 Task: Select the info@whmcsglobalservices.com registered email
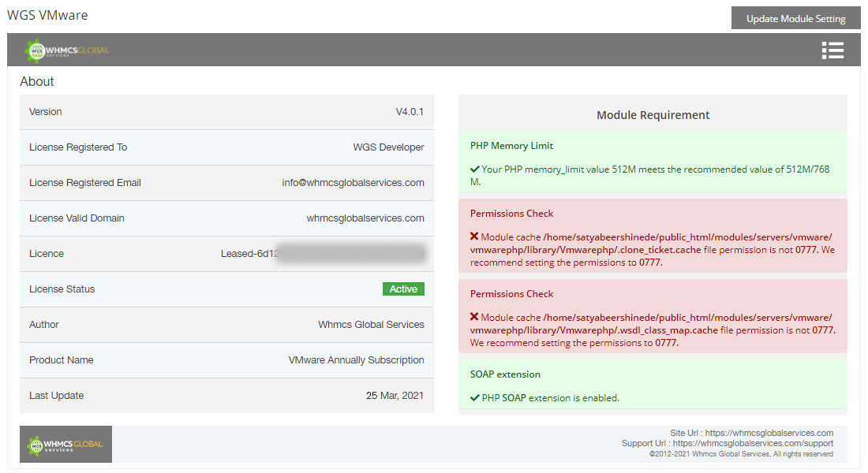[x=353, y=183]
